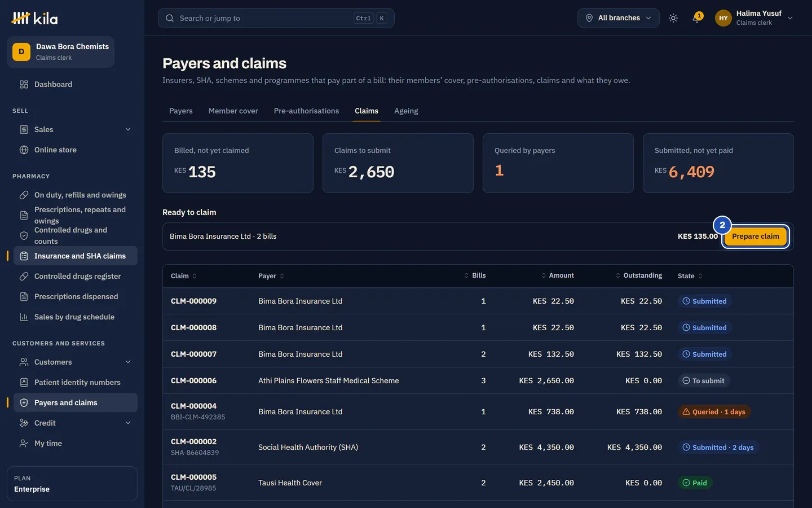Click the Prepare claim button
Screen dimensions: 812x508
756,237
